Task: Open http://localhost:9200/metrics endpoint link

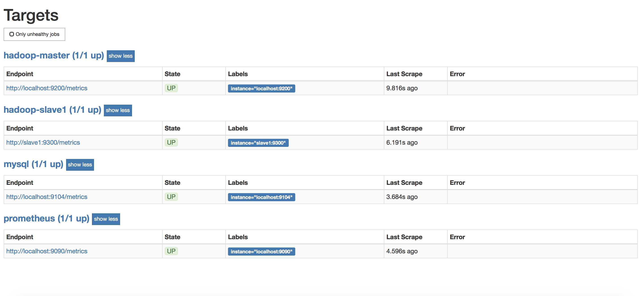Action: point(47,88)
